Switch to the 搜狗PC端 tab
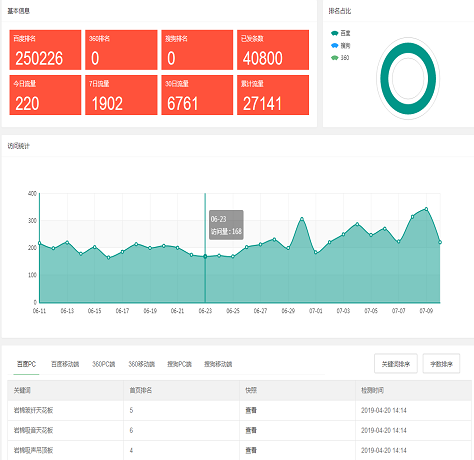474x460 pixels. click(179, 364)
